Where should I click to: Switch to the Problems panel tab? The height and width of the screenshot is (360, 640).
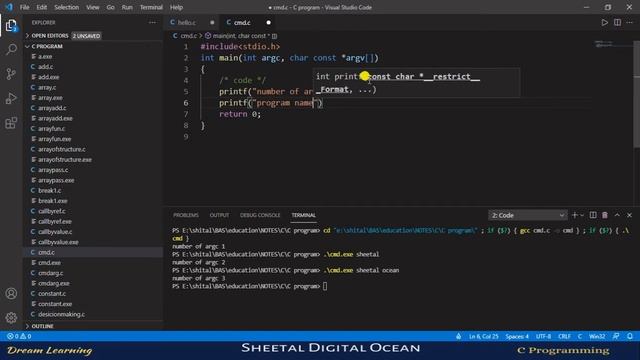(x=186, y=215)
